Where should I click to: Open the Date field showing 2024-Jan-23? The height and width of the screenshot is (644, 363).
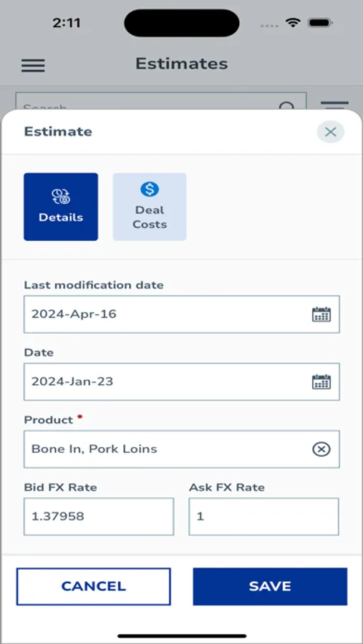coord(182,381)
